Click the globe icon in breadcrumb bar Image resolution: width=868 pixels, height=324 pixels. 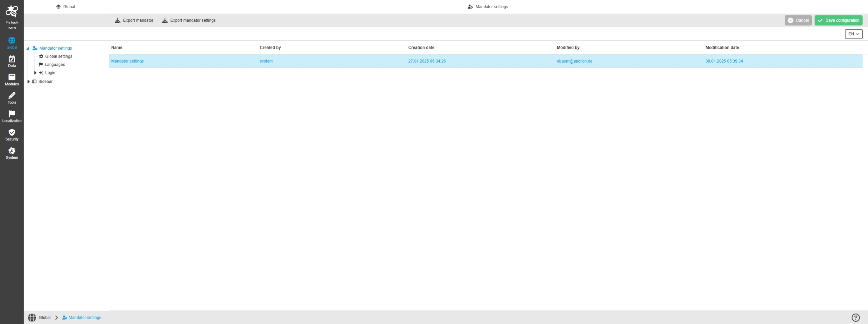point(32,318)
